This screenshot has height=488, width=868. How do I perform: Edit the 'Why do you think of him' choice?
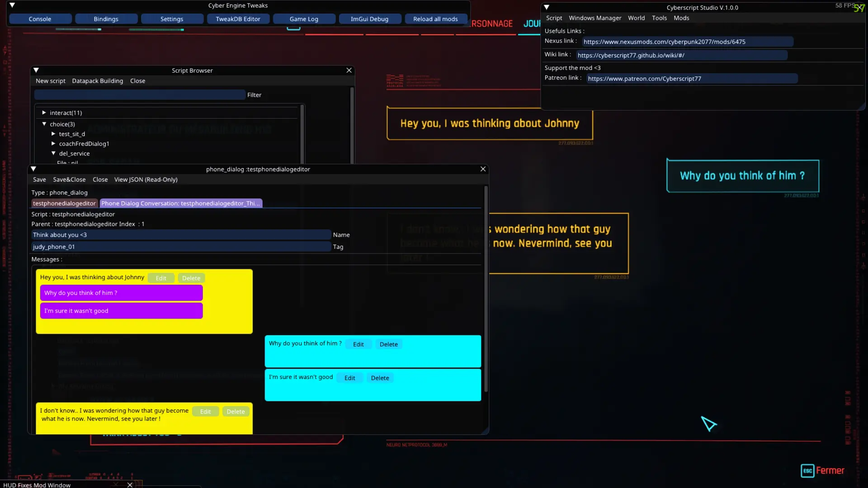(358, 344)
